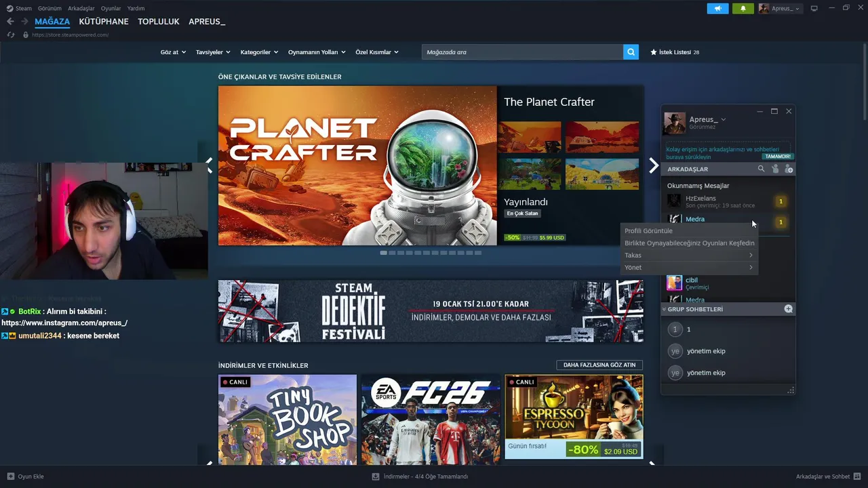
Task: Click the Steam logo menu
Action: pyautogui.click(x=19, y=8)
